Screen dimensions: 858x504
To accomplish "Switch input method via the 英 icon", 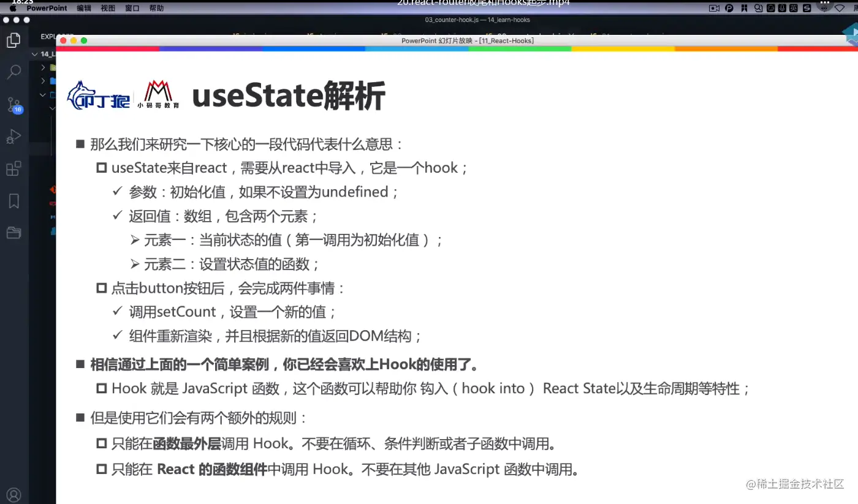I will click(x=794, y=9).
